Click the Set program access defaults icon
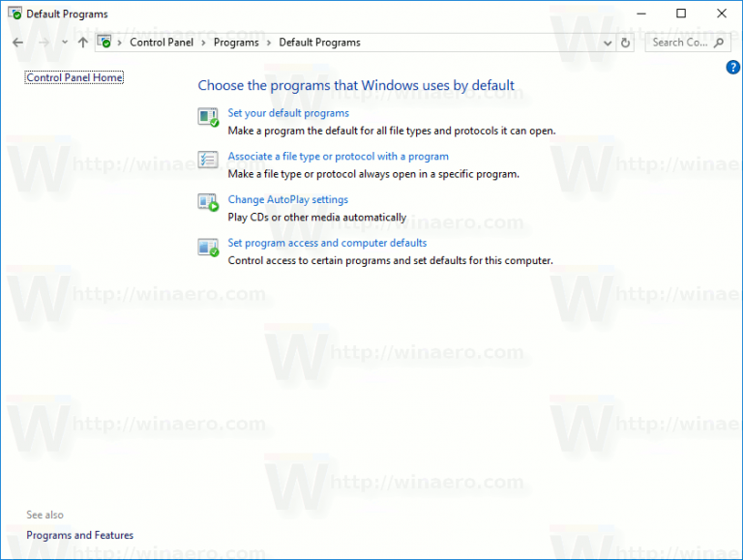Image resolution: width=743 pixels, height=560 pixels. click(208, 247)
